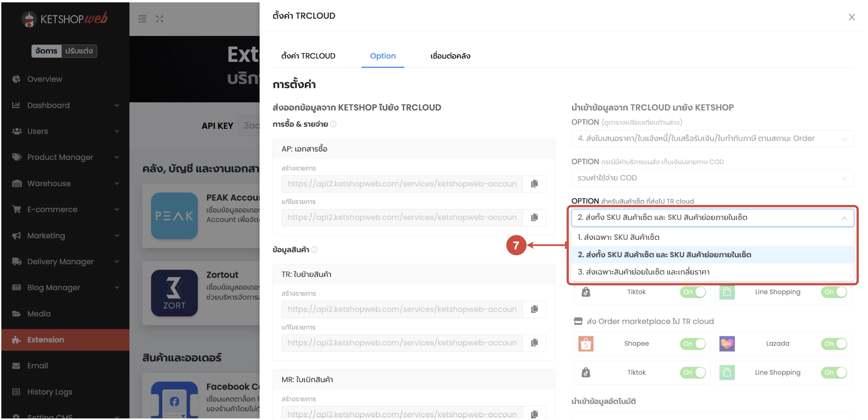Open the COD expense dropdown
Screen dimensions: 868x420
tap(712, 178)
